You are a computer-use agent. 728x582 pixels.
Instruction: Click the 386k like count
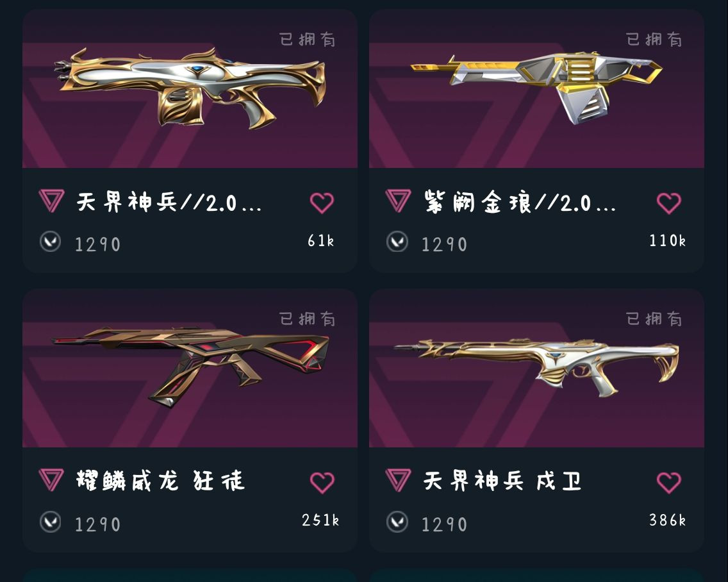[x=667, y=520]
